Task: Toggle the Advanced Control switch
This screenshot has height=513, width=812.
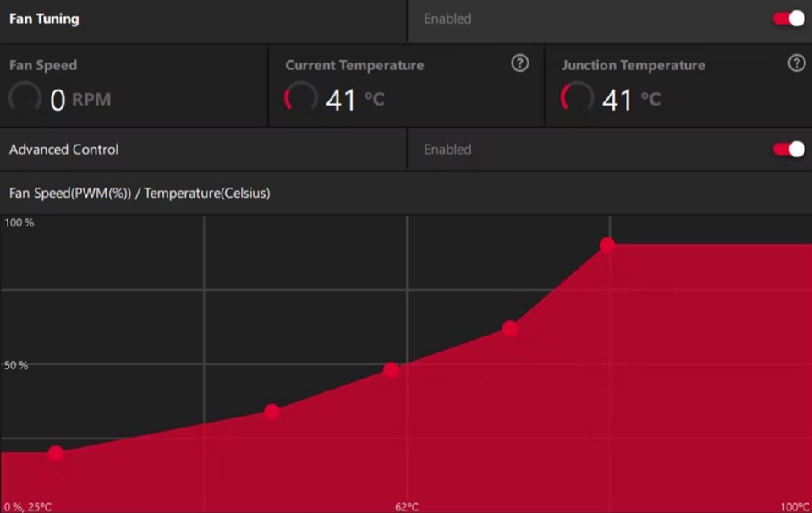Action: [788, 150]
